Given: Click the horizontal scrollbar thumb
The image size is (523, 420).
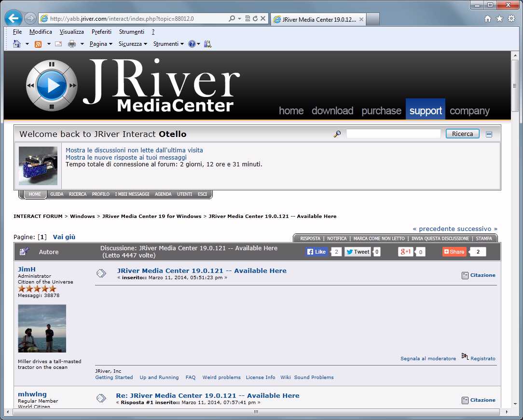Looking at the screenshot, I should 256,412.
